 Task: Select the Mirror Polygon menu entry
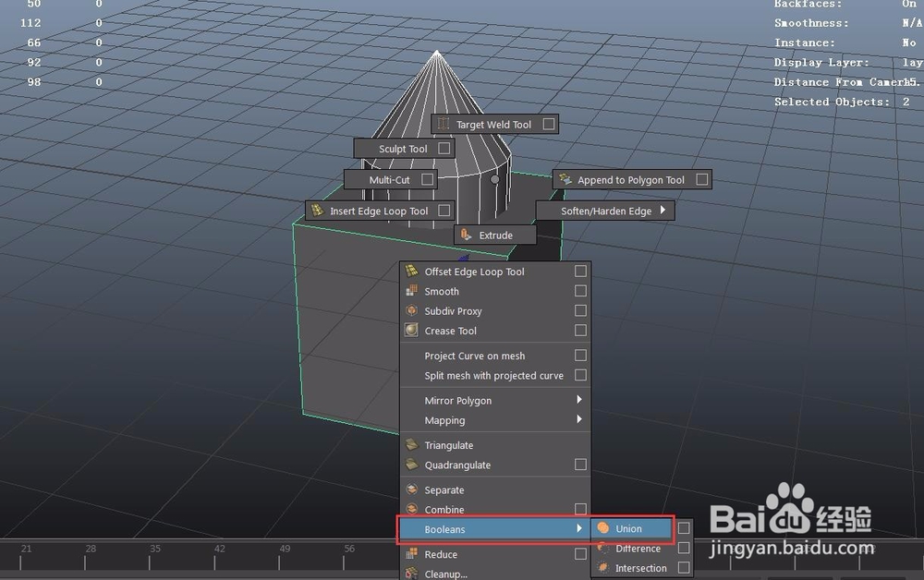(495, 401)
